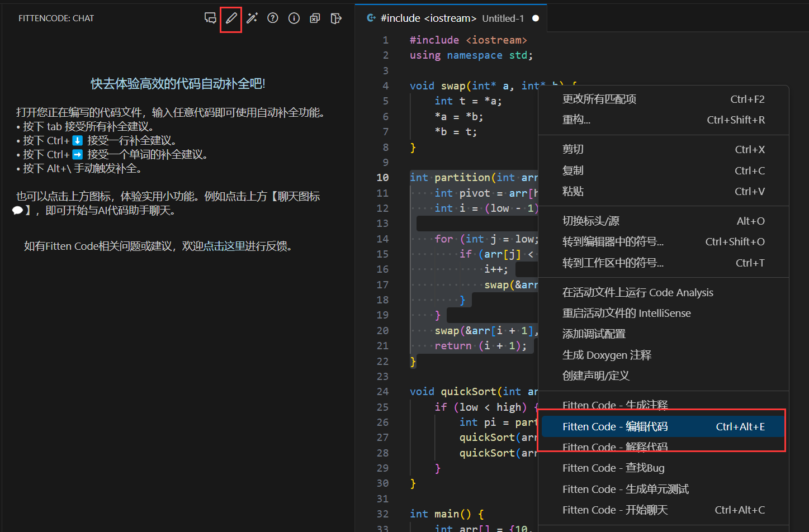Click 生成 Doxygen 注释 menu item
This screenshot has height=532, width=809.
(x=664, y=355)
